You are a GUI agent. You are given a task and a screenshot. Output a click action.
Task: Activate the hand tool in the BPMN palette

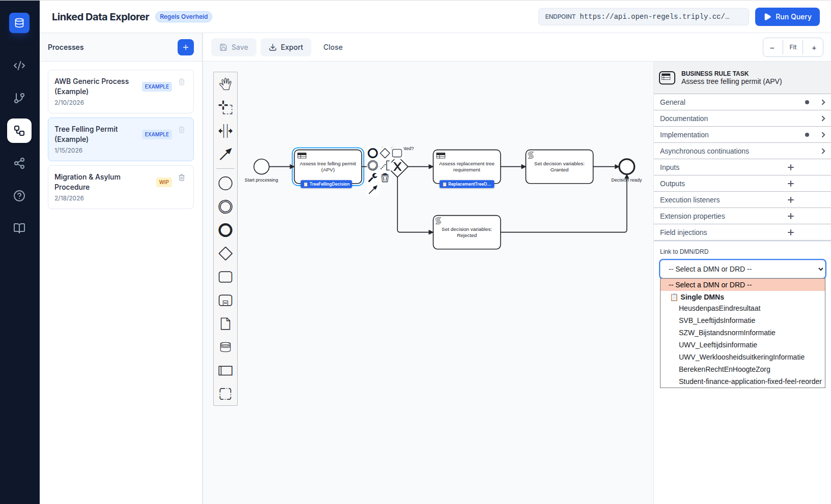[x=225, y=83]
